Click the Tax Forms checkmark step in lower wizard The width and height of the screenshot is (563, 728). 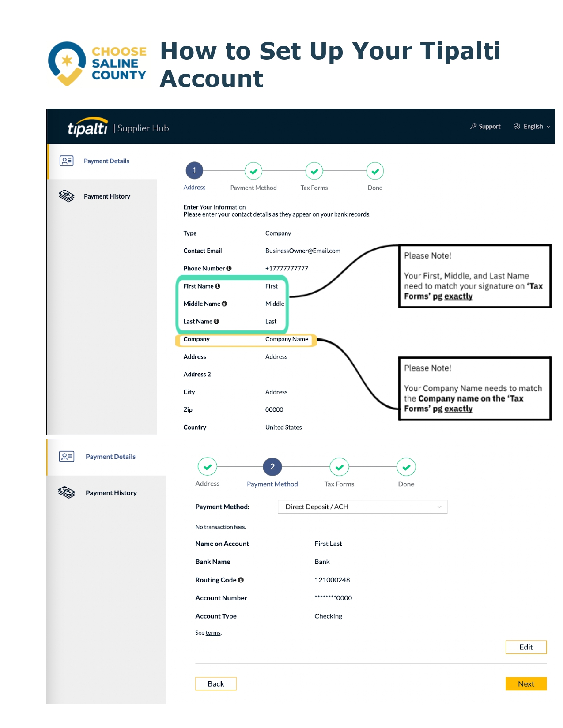(x=339, y=467)
